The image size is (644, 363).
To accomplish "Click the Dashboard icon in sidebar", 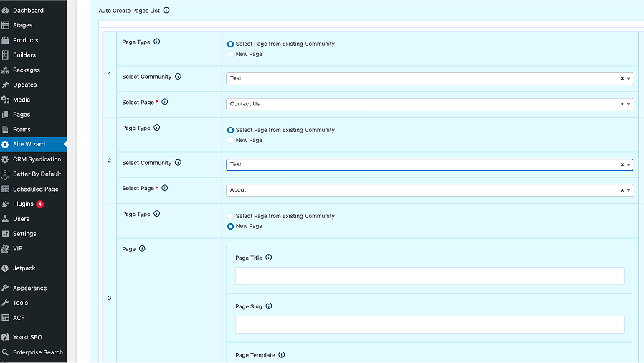I will tap(5, 10).
